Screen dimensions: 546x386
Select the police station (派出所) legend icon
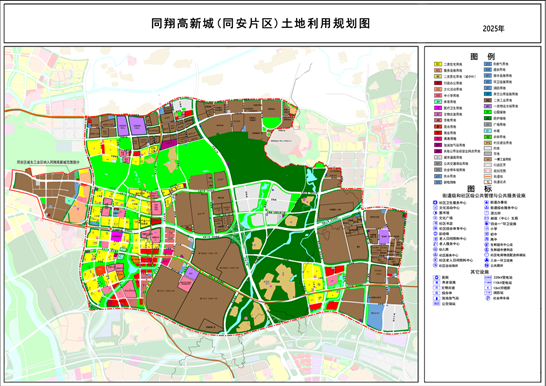point(486,213)
